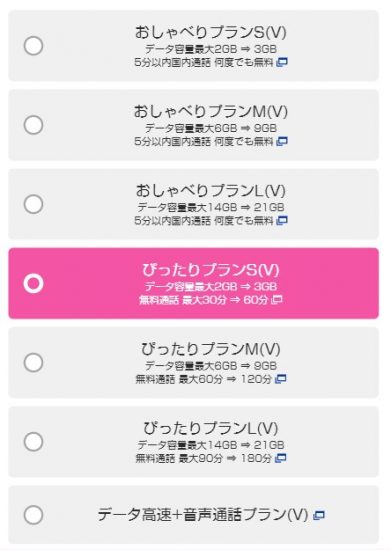The width and height of the screenshot is (391, 550).
Task: Open info popup icon for データ高速+音声通話プラン(V)
Action: coord(319,515)
